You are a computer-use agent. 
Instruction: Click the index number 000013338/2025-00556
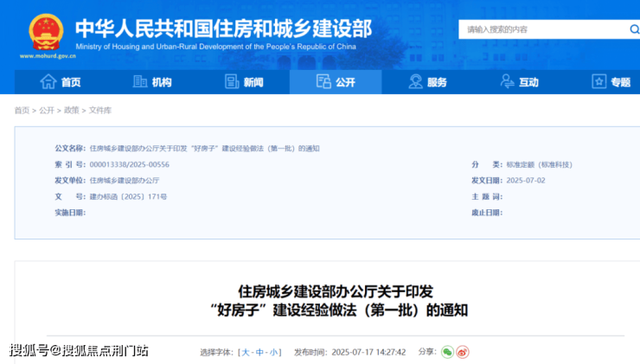(130, 164)
